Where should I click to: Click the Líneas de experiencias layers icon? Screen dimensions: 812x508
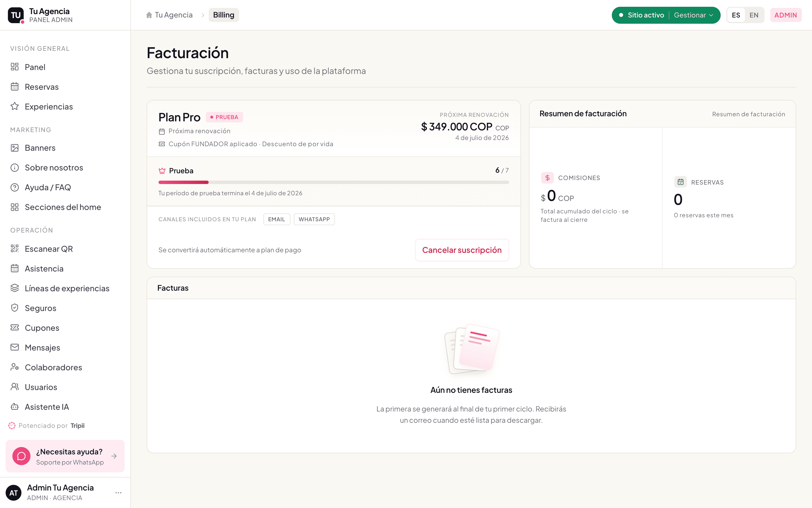pos(14,288)
